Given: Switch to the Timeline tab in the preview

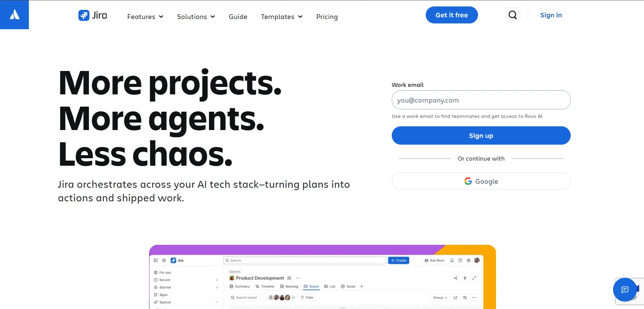Looking at the screenshot, I should [x=265, y=287].
